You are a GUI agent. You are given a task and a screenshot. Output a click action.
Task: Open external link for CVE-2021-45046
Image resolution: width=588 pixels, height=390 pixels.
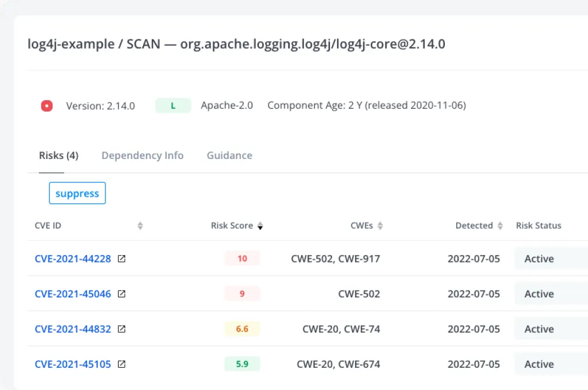[121, 294]
